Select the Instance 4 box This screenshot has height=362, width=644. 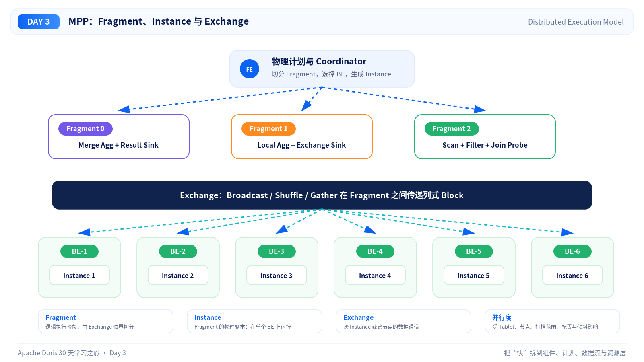(x=375, y=275)
